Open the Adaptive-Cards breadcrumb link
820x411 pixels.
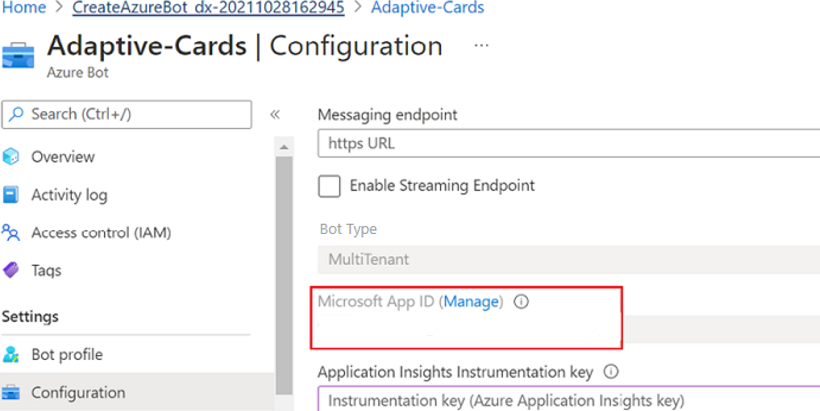(x=428, y=8)
